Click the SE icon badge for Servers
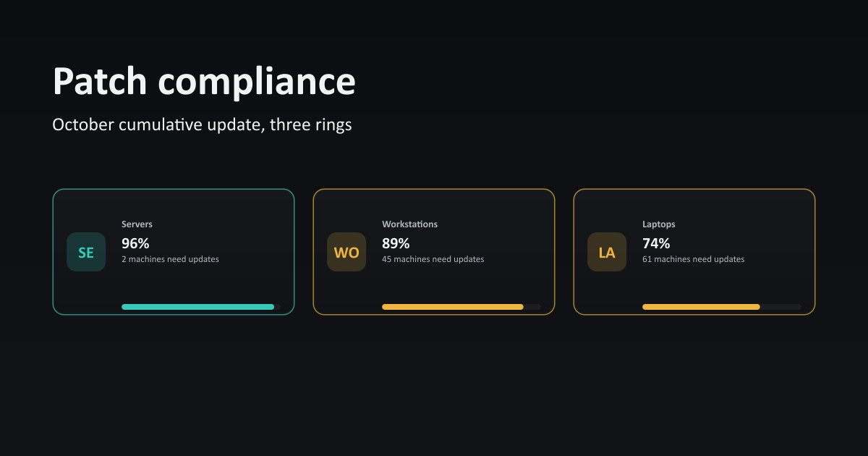Screen dimensions: 868x456 click(x=86, y=252)
